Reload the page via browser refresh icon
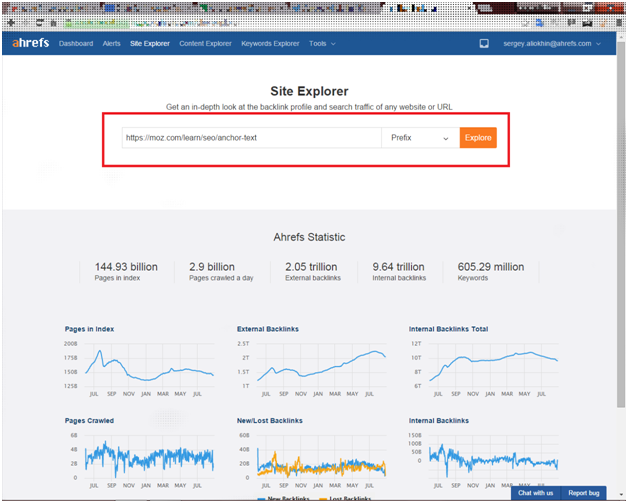This screenshot has width=628, height=503. [39, 23]
